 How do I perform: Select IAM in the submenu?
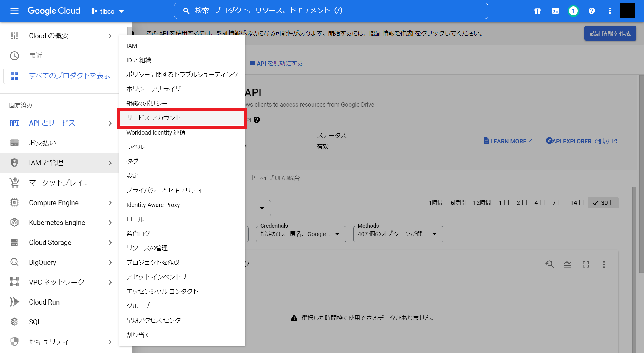[x=182, y=46]
